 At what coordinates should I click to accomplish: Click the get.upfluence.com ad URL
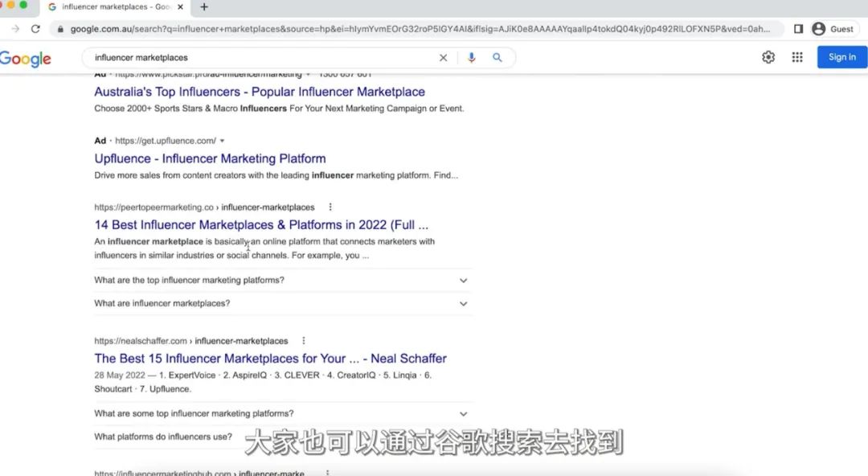tap(166, 141)
